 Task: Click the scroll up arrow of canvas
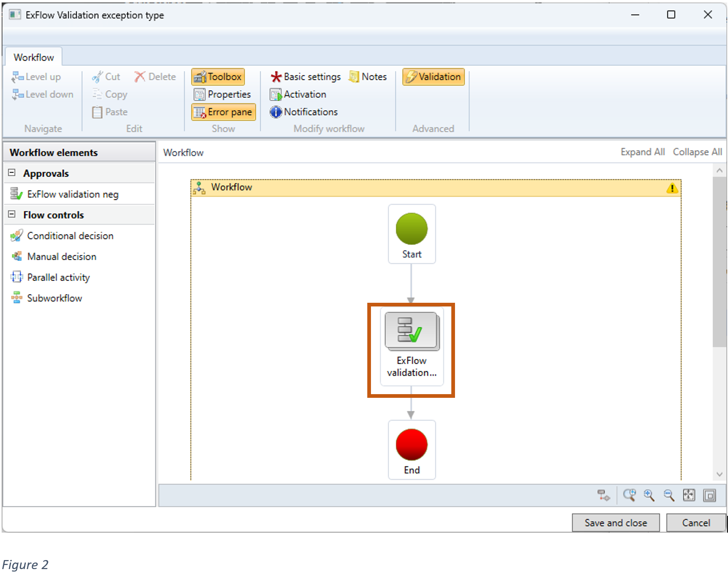tap(719, 170)
